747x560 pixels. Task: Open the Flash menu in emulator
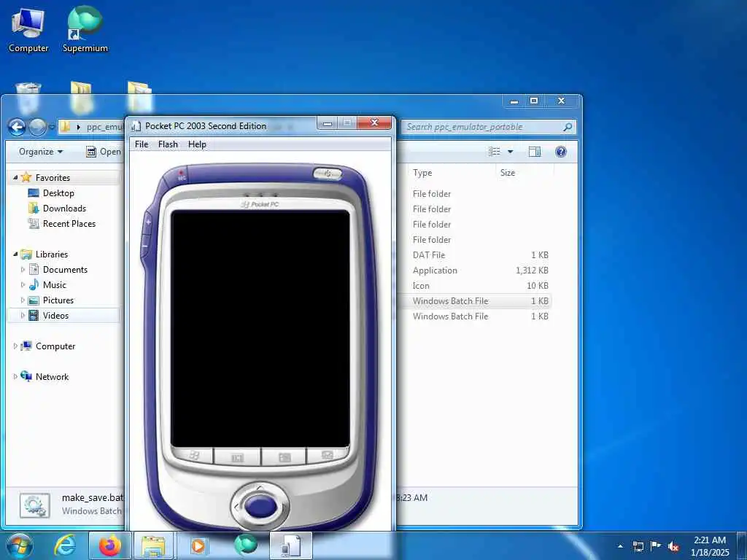pyautogui.click(x=168, y=144)
